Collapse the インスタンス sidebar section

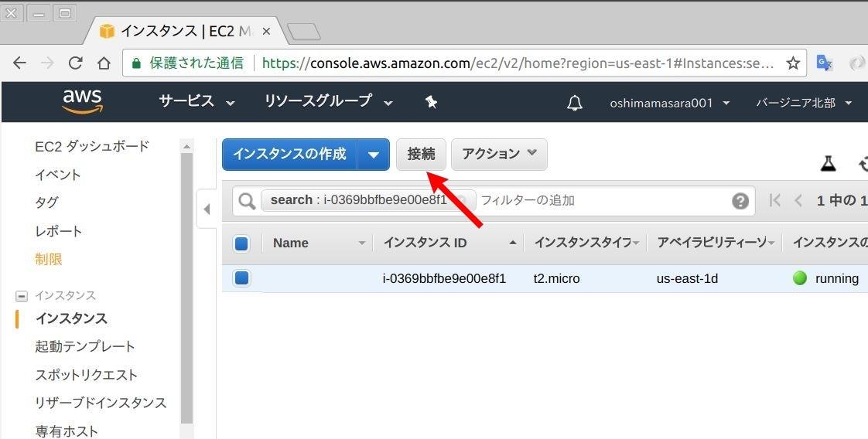[22, 296]
